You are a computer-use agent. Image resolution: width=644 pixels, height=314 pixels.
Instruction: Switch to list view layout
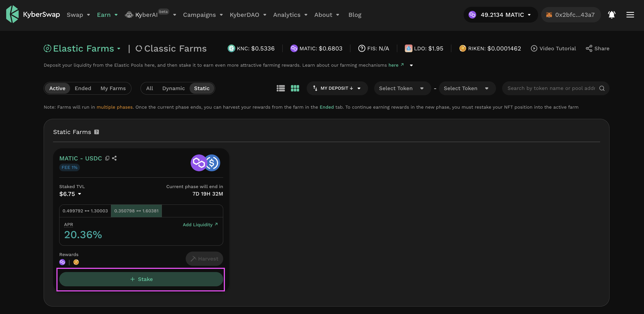point(280,88)
